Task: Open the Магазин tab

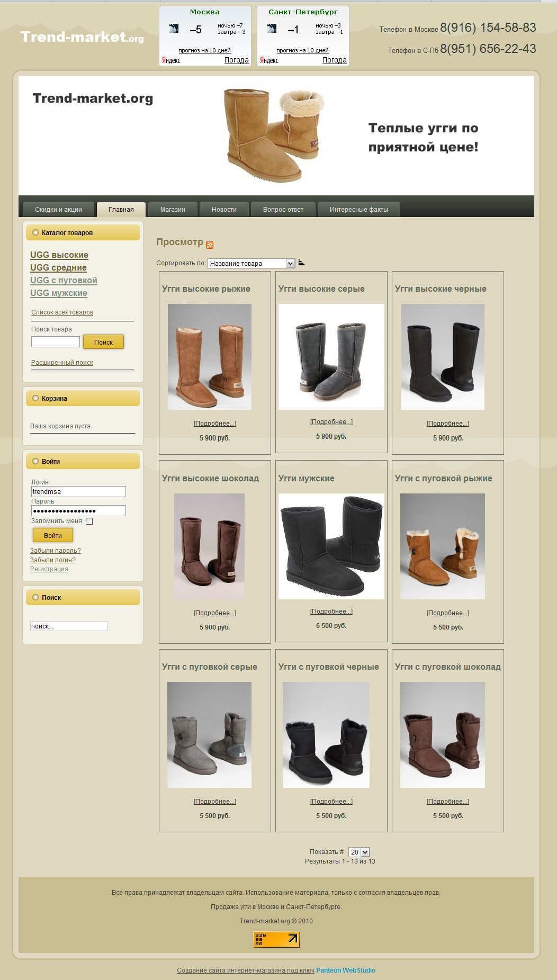Action: (x=173, y=210)
